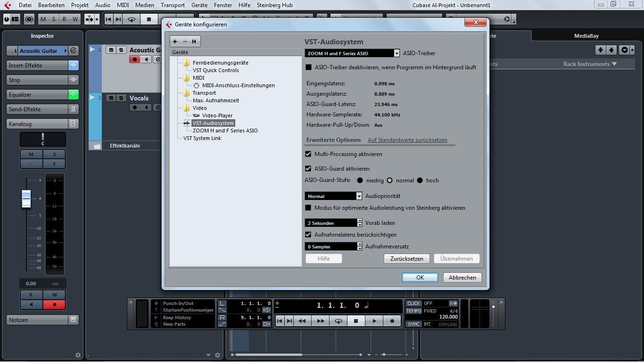Open the Geräte menu
Screen dimensions: 644x362
[200, 5]
